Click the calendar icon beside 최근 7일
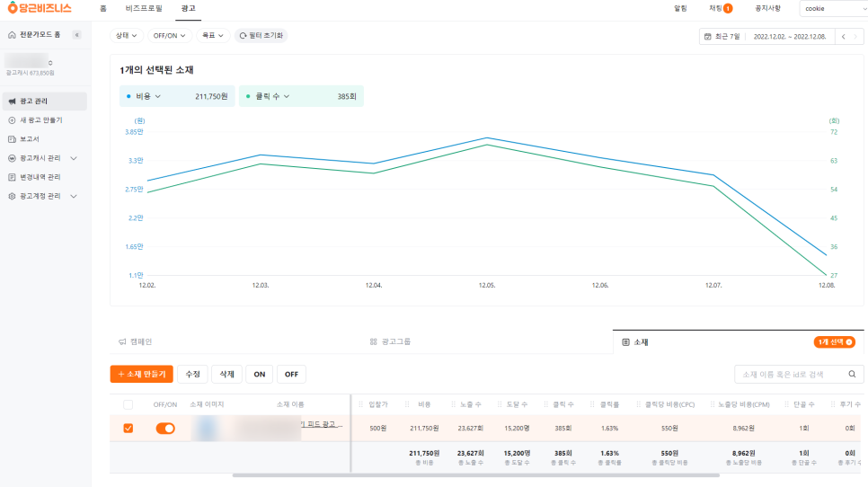This screenshot has height=487, width=868. [x=707, y=37]
